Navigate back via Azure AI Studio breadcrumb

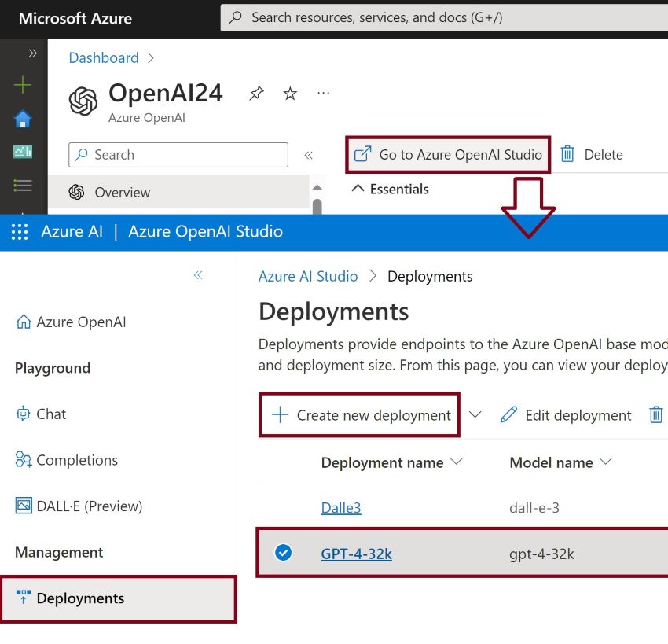[308, 276]
